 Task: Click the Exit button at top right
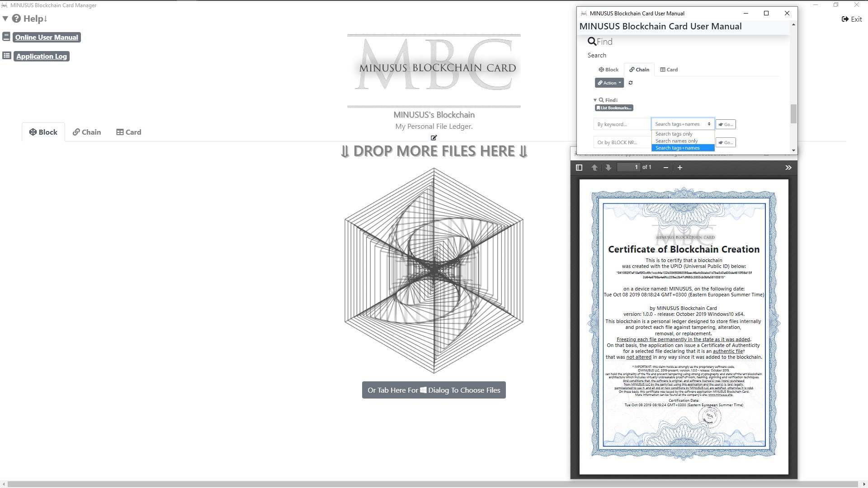(x=852, y=19)
